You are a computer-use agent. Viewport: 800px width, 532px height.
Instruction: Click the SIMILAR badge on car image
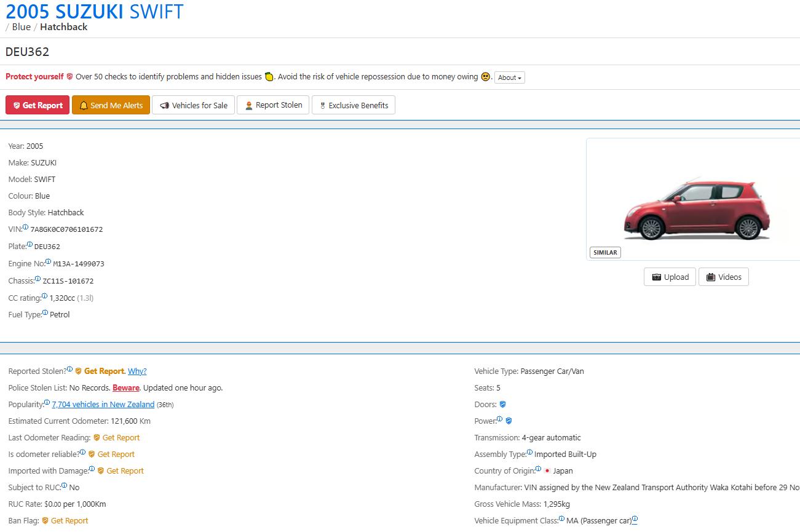coord(606,252)
